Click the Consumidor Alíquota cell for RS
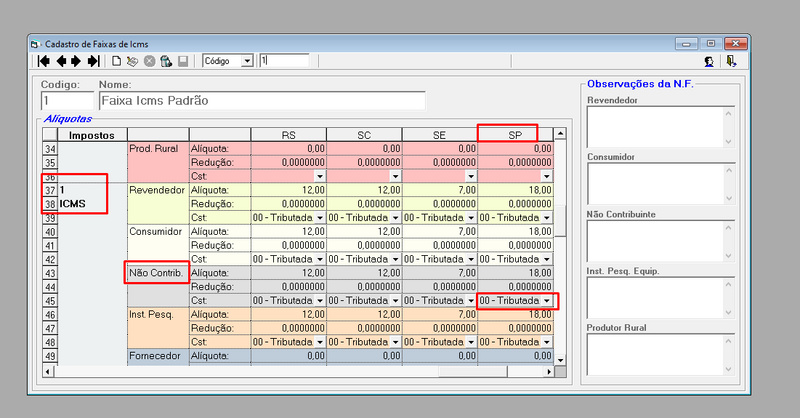The image size is (800, 418). point(289,231)
